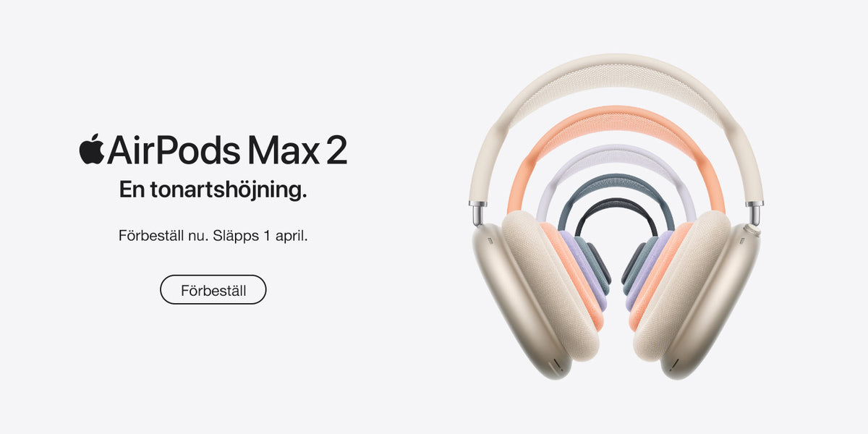868x434 pixels.
Task: Click the right steel telescoping arm
Action: point(754,213)
